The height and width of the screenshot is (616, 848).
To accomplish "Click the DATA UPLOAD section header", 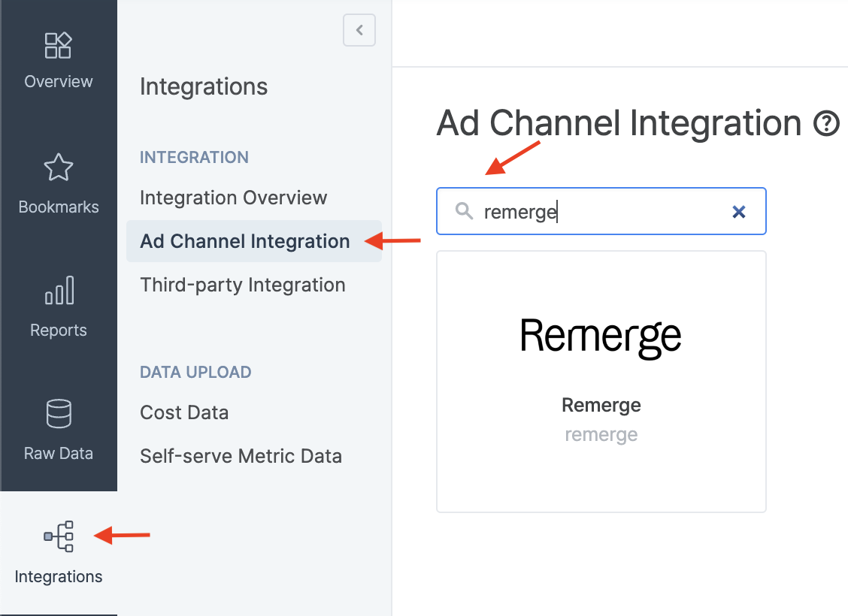I will click(195, 373).
